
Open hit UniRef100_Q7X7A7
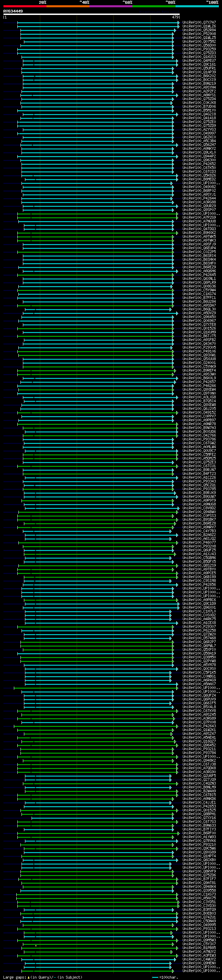pyautogui.click(x=199, y=23)
